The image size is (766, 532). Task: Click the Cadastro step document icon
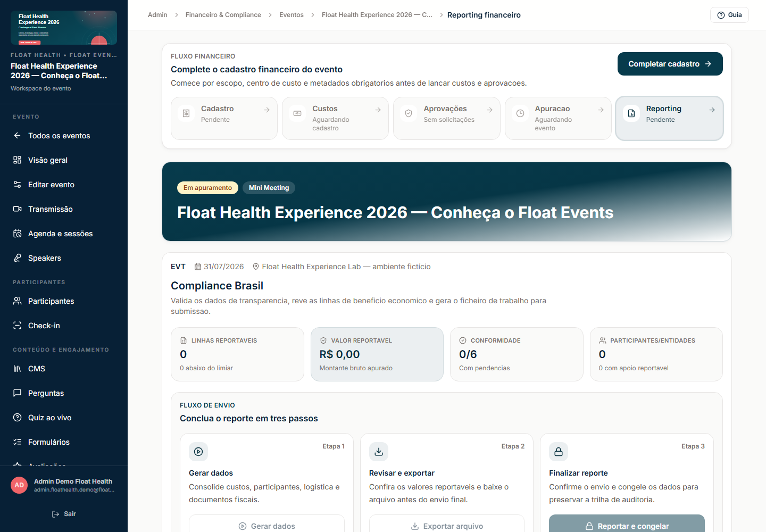(x=186, y=113)
